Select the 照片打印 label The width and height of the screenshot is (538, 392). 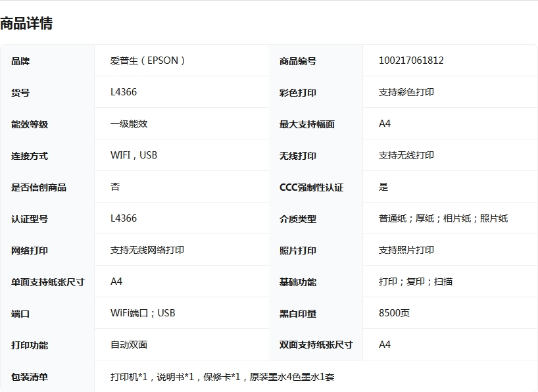(298, 251)
